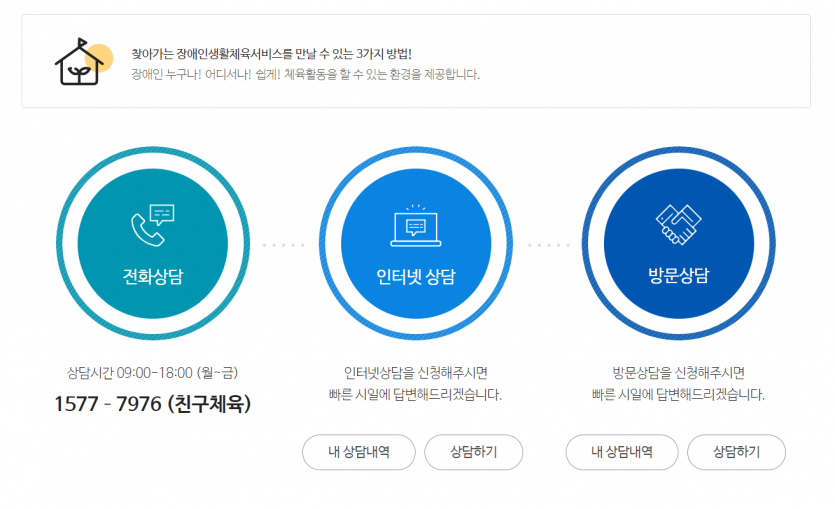The image size is (835, 509).
Task: Click the phone with speech bubble icon
Action: point(153,225)
